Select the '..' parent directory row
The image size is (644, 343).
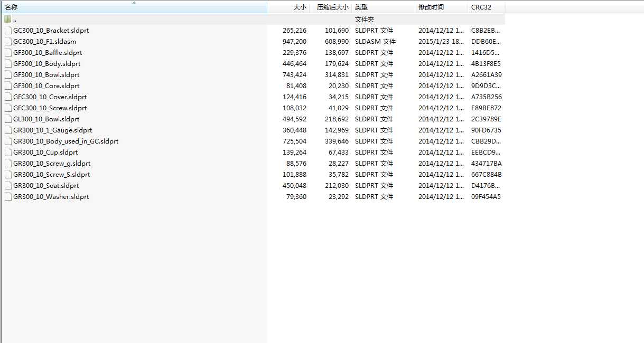tap(253, 19)
